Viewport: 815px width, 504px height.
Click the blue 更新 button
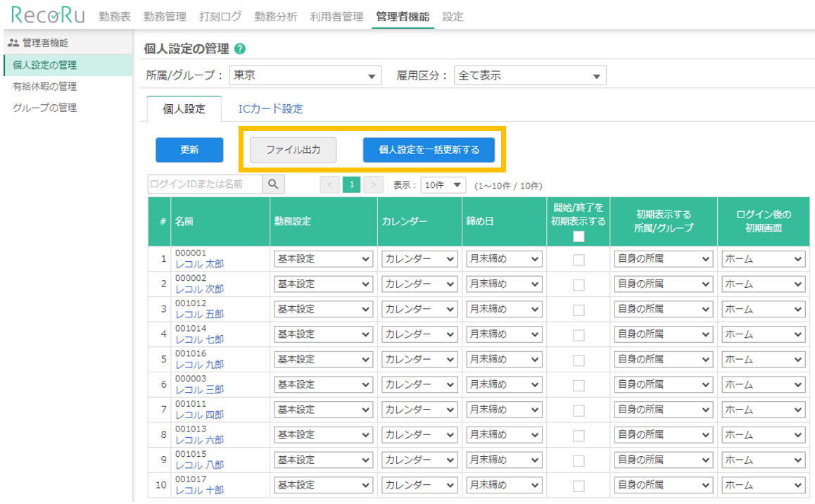(190, 150)
